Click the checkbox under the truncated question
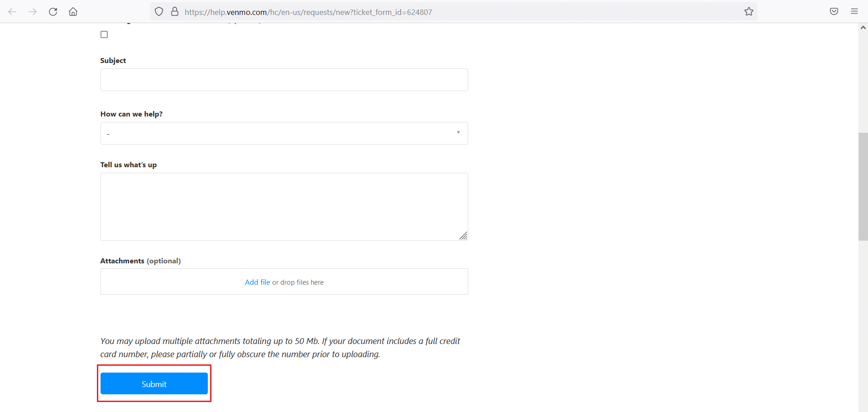Image resolution: width=868 pixels, height=412 pixels. tap(104, 34)
